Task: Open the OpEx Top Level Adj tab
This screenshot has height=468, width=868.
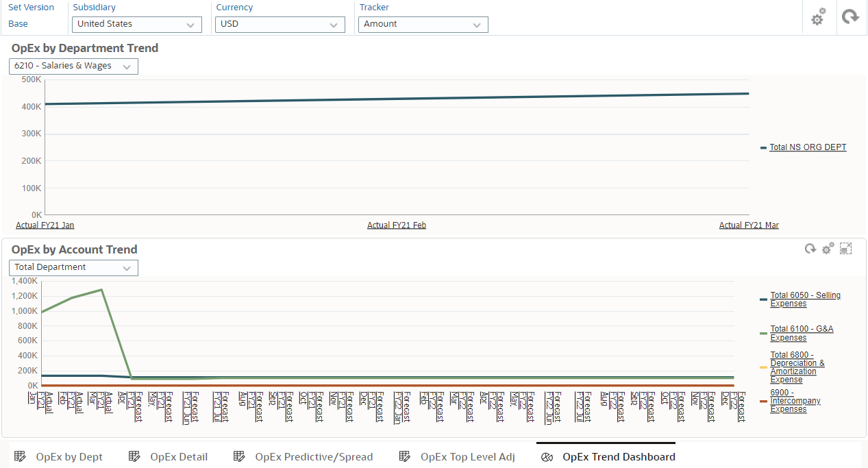Action: pyautogui.click(x=458, y=457)
